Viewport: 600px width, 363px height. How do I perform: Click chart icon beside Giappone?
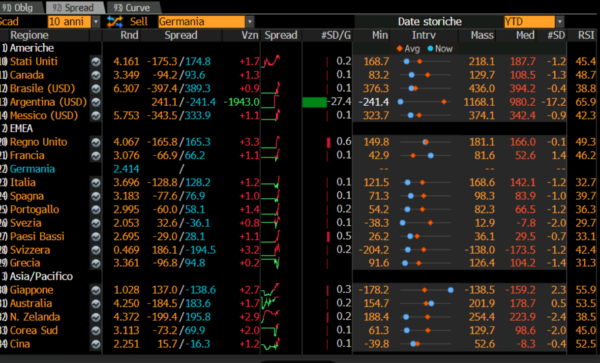pyautogui.click(x=96, y=290)
